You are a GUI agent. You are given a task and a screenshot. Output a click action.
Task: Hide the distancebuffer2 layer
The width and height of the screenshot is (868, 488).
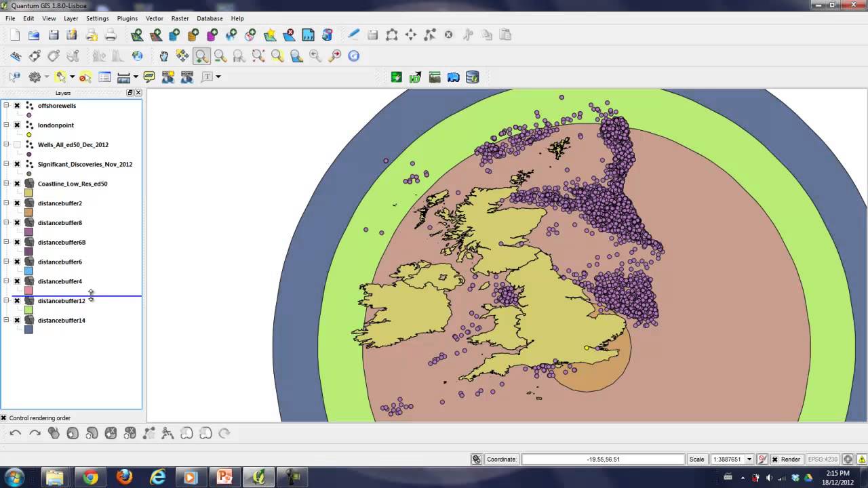(17, 203)
